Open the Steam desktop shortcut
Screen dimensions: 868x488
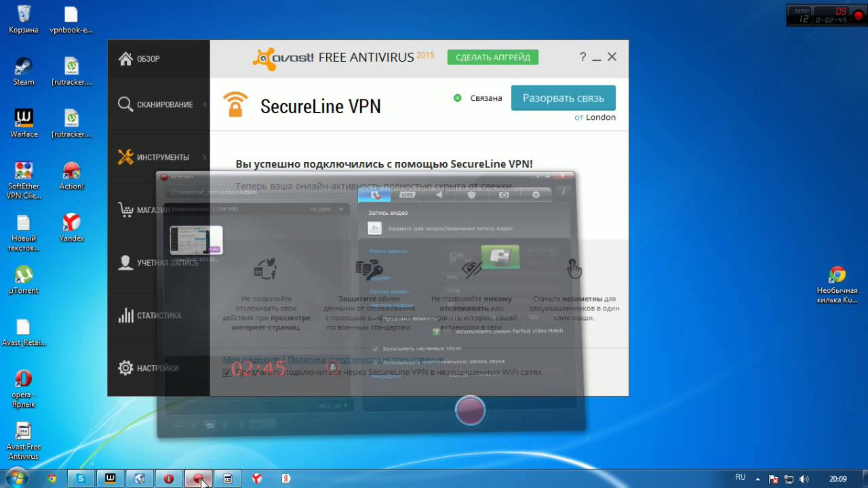click(24, 71)
